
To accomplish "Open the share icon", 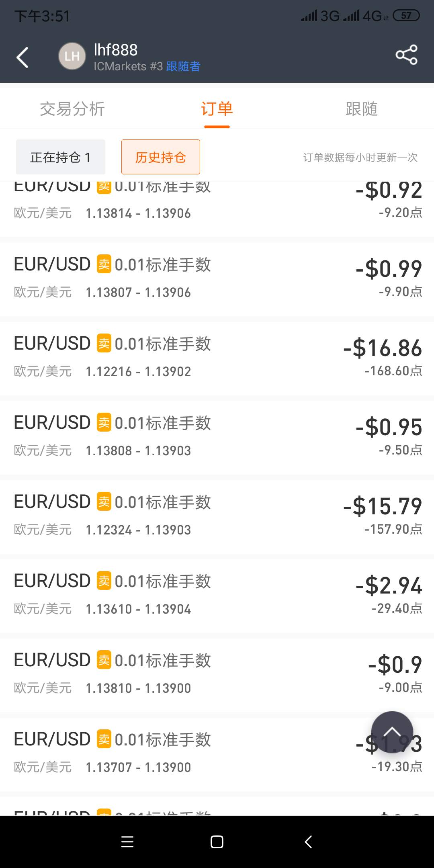I will [406, 55].
